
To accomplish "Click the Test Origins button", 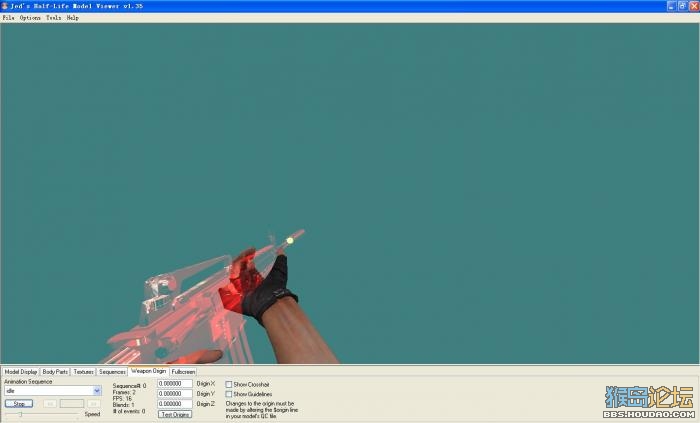I will point(175,414).
